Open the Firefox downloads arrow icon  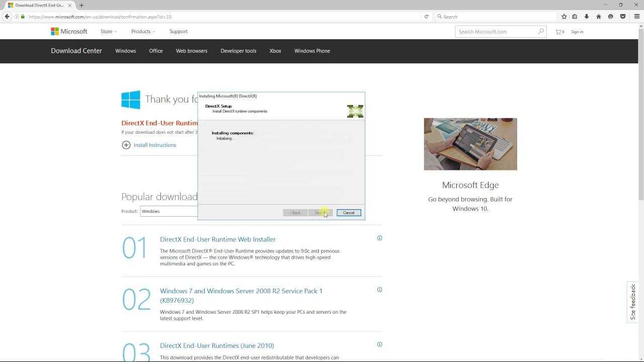[x=586, y=17]
